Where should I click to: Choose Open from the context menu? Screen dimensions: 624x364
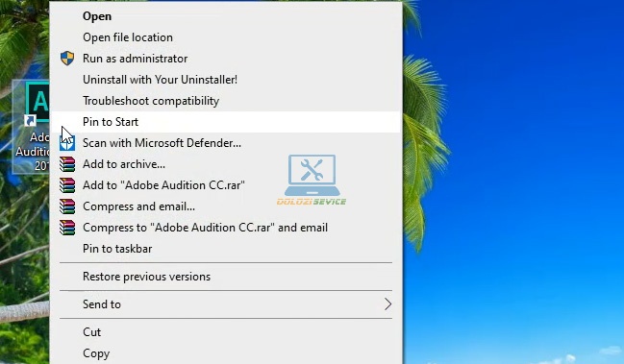pyautogui.click(x=226, y=16)
